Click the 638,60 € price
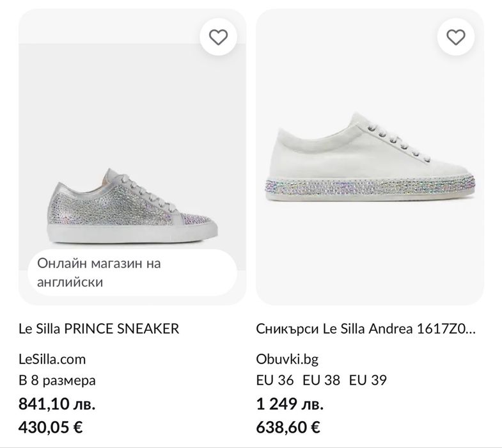 [288, 426]
